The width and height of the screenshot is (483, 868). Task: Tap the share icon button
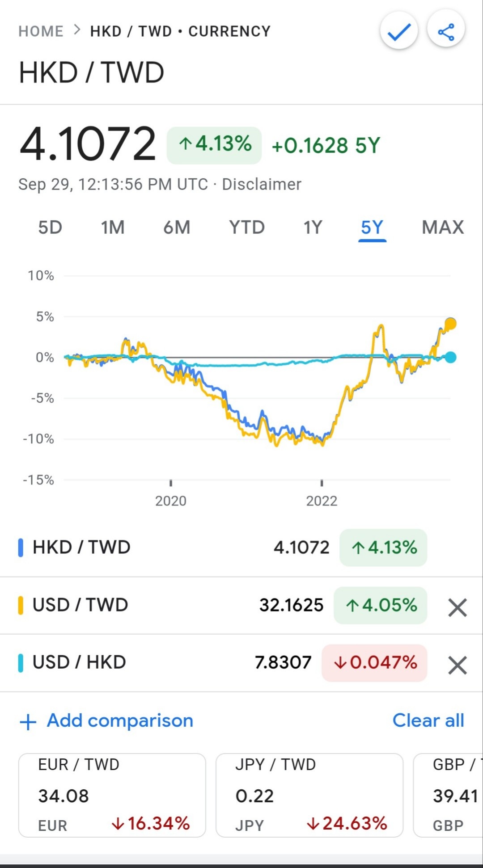click(446, 32)
